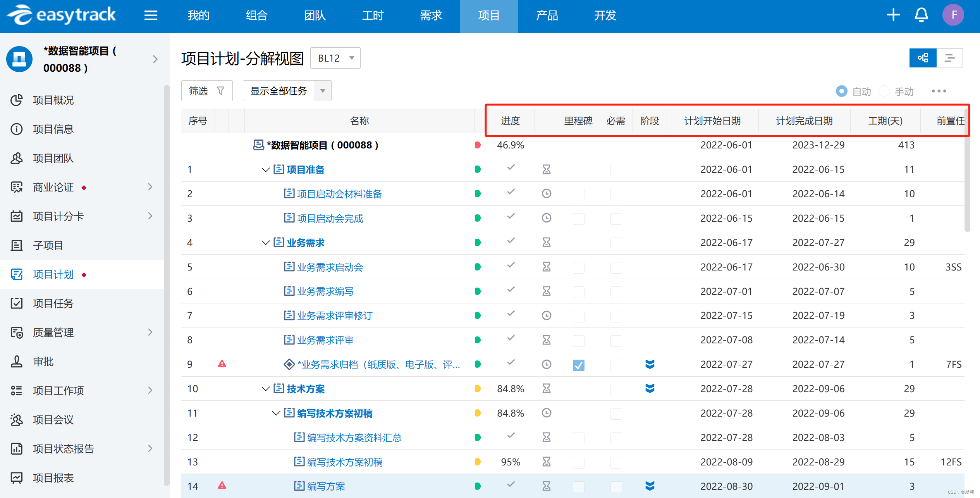Click the red status dot on project root row
Image resolution: width=980 pixels, height=498 pixels.
point(478,145)
